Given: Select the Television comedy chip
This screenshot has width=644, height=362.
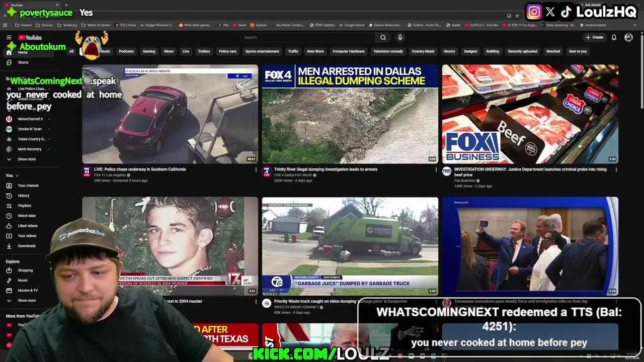Looking at the screenshot, I should coord(388,51).
